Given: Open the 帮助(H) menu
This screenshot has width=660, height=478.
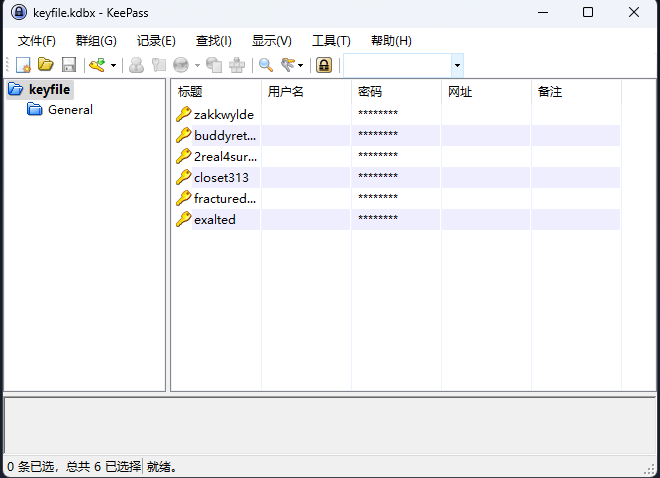Looking at the screenshot, I should click(391, 41).
